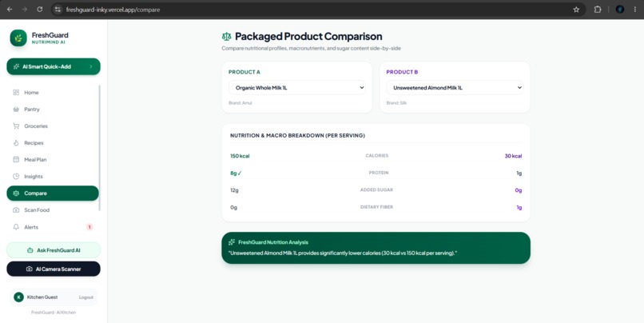Launch AI Smart Quick-Add
644x323 pixels.
(54, 66)
